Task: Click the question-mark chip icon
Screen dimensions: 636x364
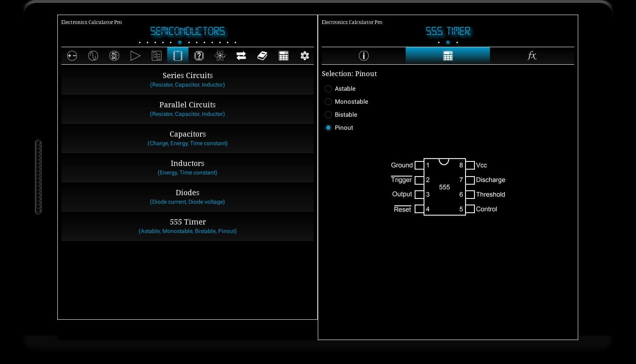Action: [x=199, y=56]
